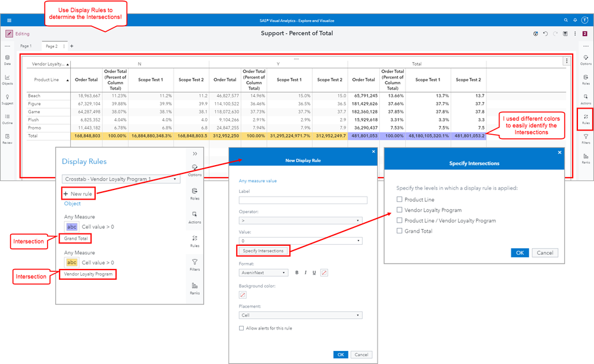Viewport: 594px width, 364px height.
Task: Click OK in New Display Rule dialog
Action: tap(341, 354)
